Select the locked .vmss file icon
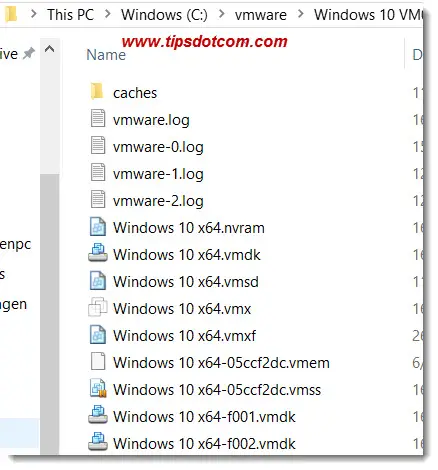The image size is (438, 470). (x=98, y=388)
